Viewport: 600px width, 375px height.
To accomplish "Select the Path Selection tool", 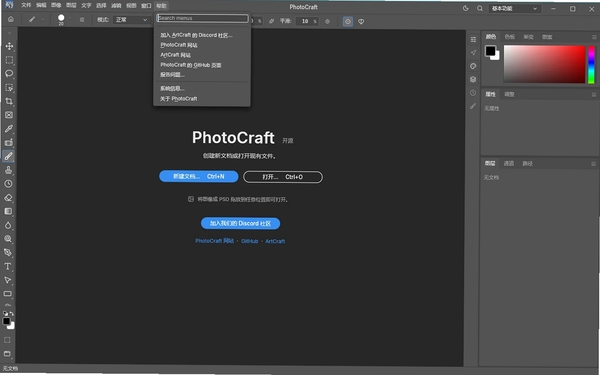I will point(9,280).
